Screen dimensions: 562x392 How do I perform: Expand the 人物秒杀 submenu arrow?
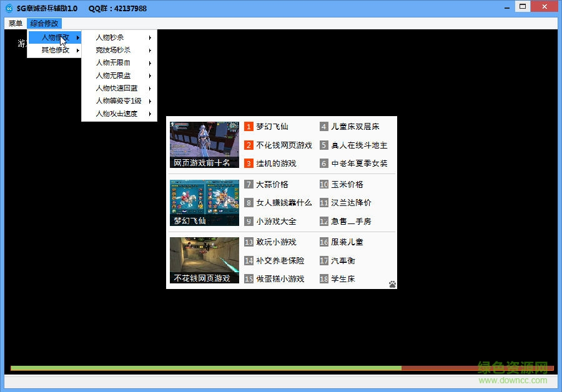(150, 37)
